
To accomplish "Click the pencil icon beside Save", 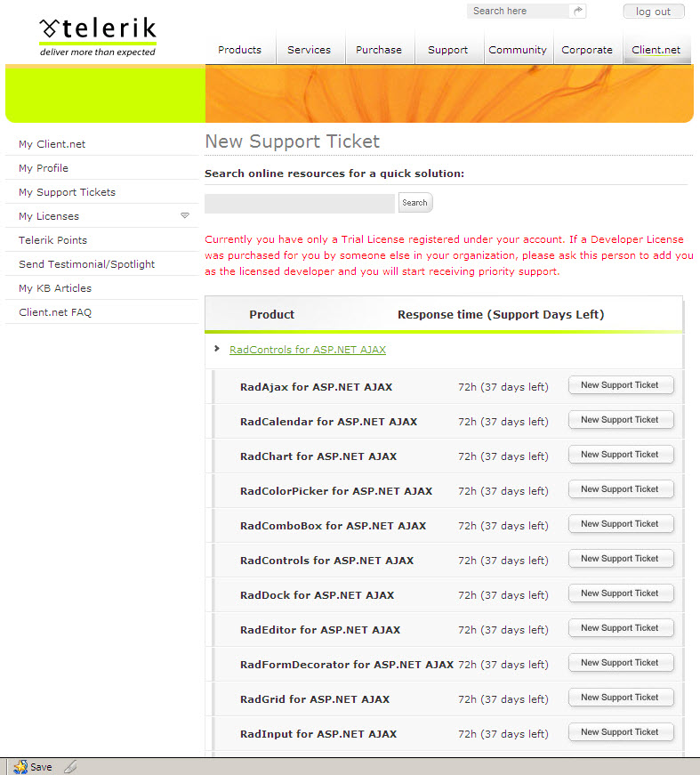I will point(70,767).
